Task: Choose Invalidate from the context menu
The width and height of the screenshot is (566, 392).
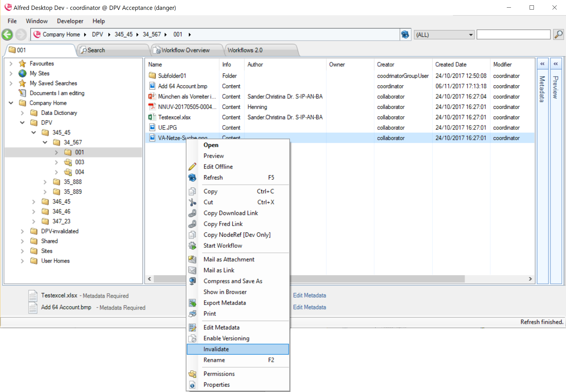Action: [x=216, y=349]
